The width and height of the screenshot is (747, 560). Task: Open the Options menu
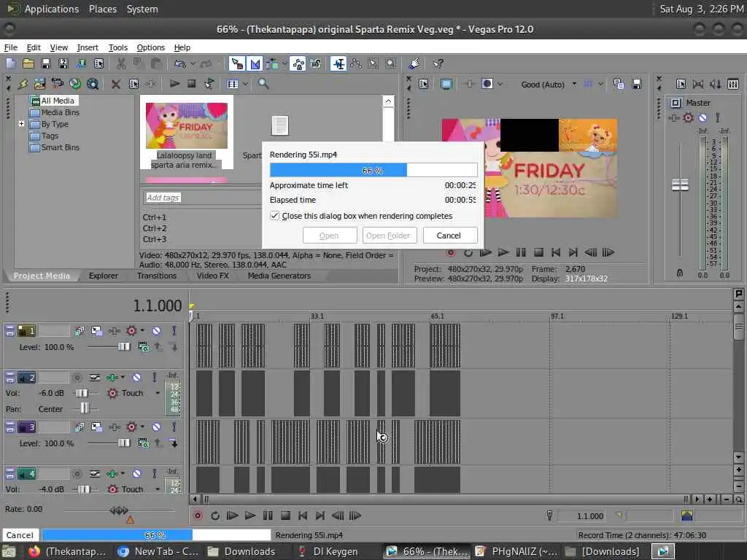tap(150, 47)
